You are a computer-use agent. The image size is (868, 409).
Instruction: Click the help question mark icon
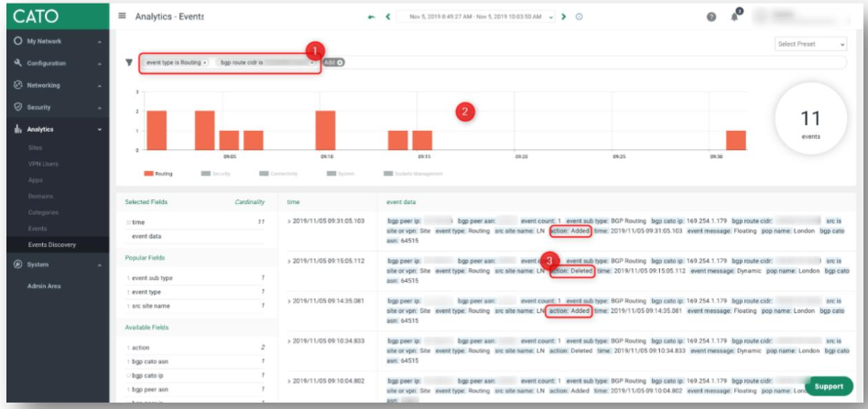click(711, 16)
